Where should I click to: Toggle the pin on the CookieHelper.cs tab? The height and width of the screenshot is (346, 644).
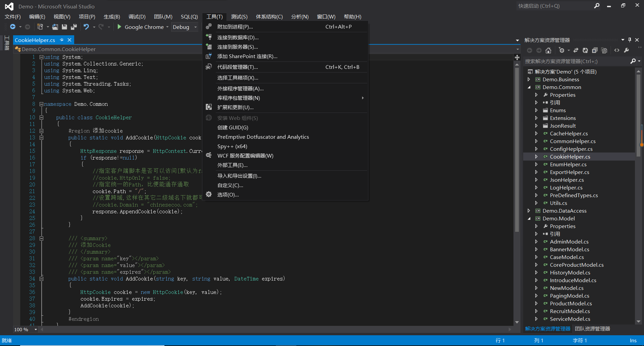tap(61, 40)
